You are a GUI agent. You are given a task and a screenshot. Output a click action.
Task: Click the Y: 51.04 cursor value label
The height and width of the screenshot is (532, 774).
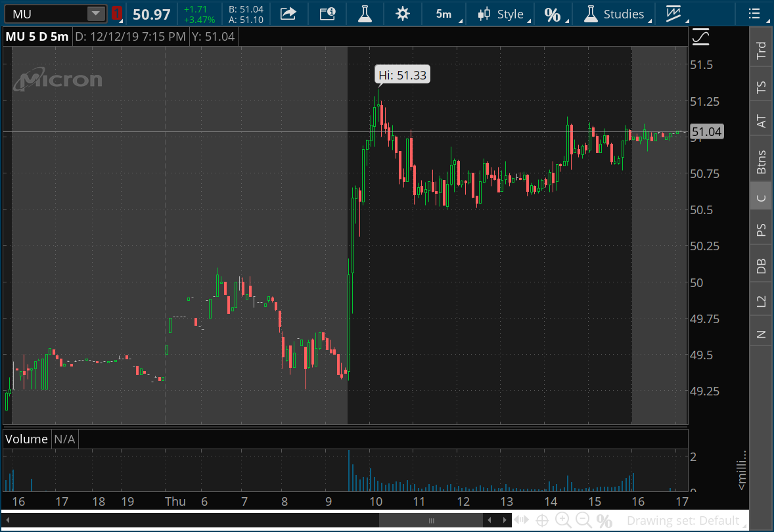click(214, 37)
